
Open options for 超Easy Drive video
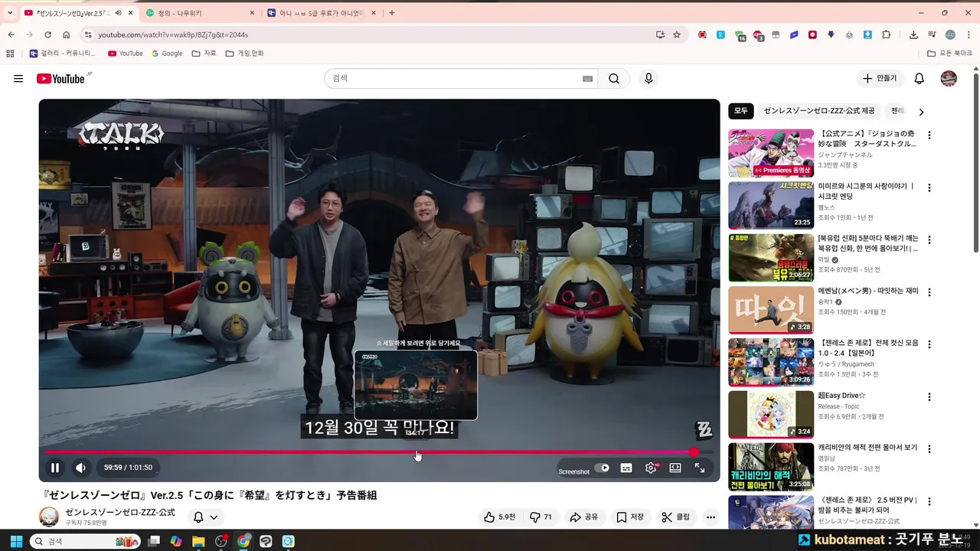[929, 397]
